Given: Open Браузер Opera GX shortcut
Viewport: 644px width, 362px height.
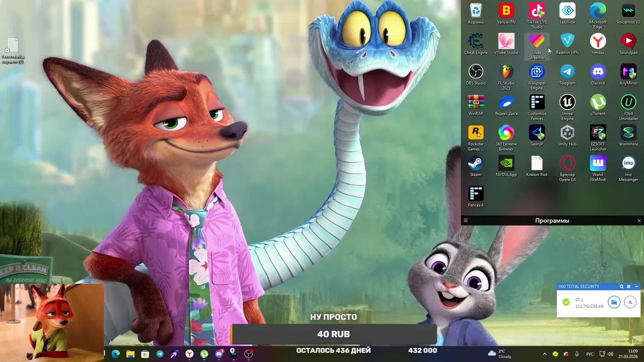Looking at the screenshot, I should coord(568,168).
